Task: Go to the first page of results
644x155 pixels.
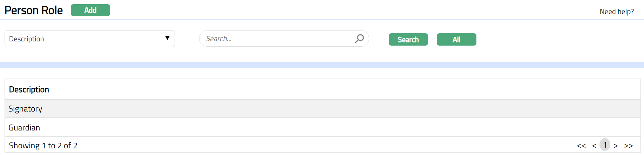Action: click(x=581, y=146)
